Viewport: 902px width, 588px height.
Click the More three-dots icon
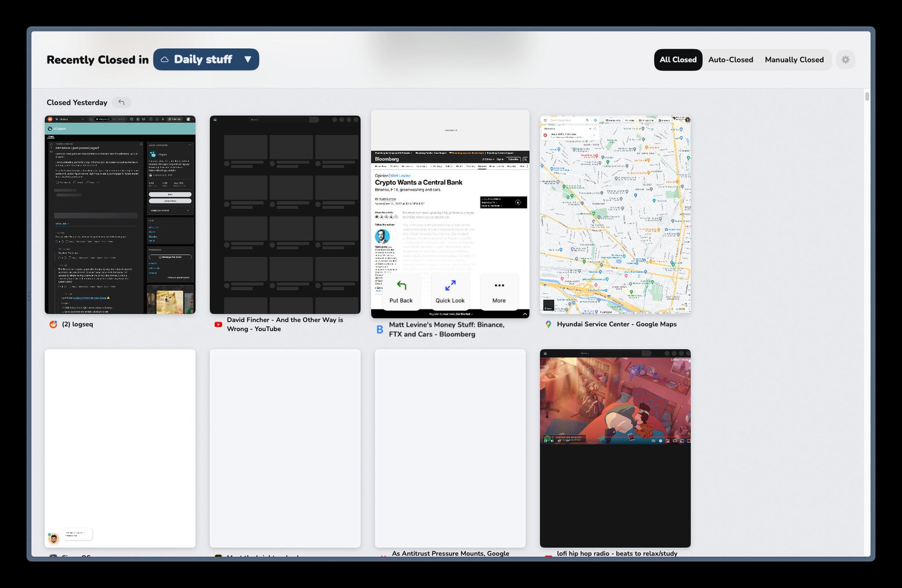(x=499, y=286)
